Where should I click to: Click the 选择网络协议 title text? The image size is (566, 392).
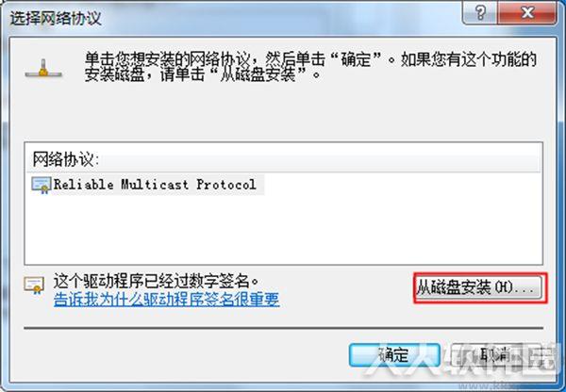point(56,18)
